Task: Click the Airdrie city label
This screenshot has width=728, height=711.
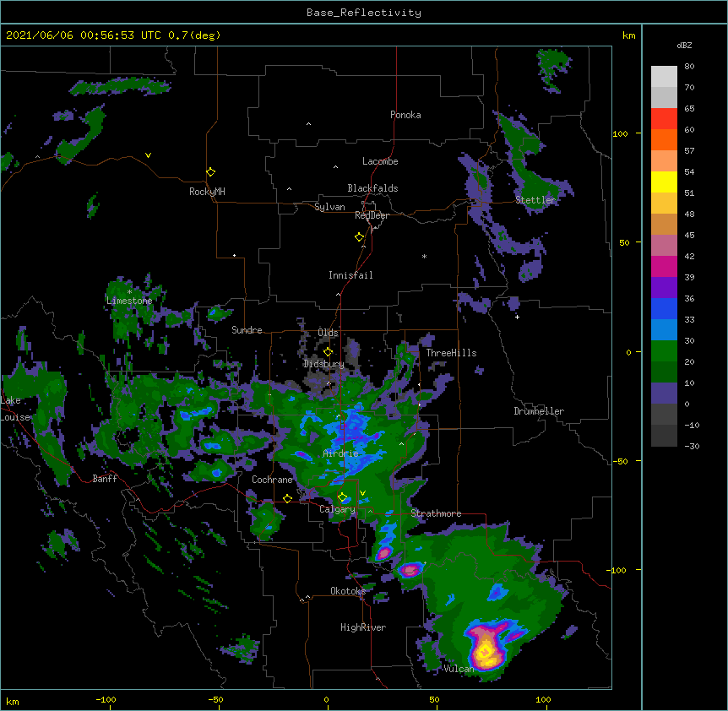Action: (341, 453)
